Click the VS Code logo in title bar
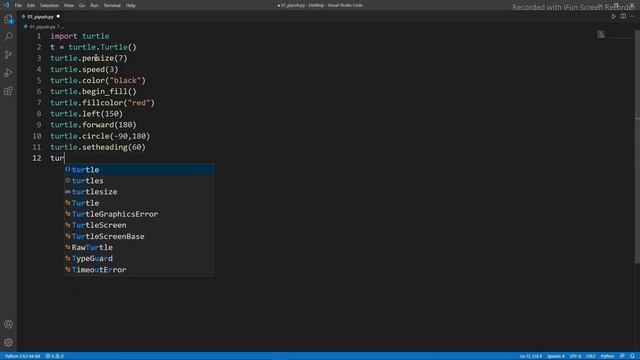Viewport: 640px width, 360px height. [x=6, y=5]
